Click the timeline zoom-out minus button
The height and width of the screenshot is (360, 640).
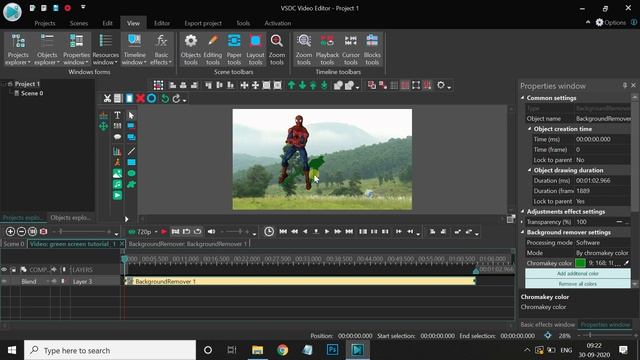tap(21, 231)
